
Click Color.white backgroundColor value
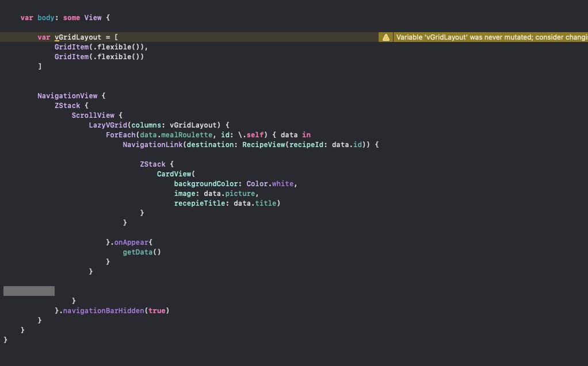[270, 183]
